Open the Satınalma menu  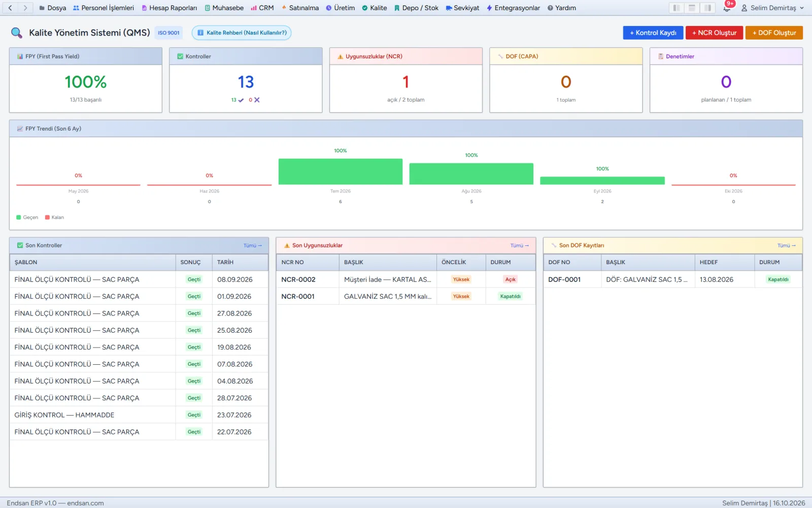coord(300,8)
